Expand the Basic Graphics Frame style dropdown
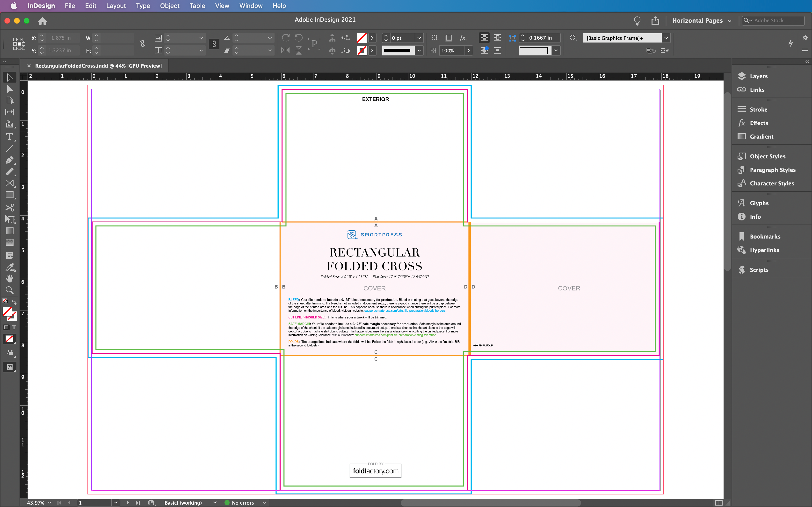 point(666,38)
